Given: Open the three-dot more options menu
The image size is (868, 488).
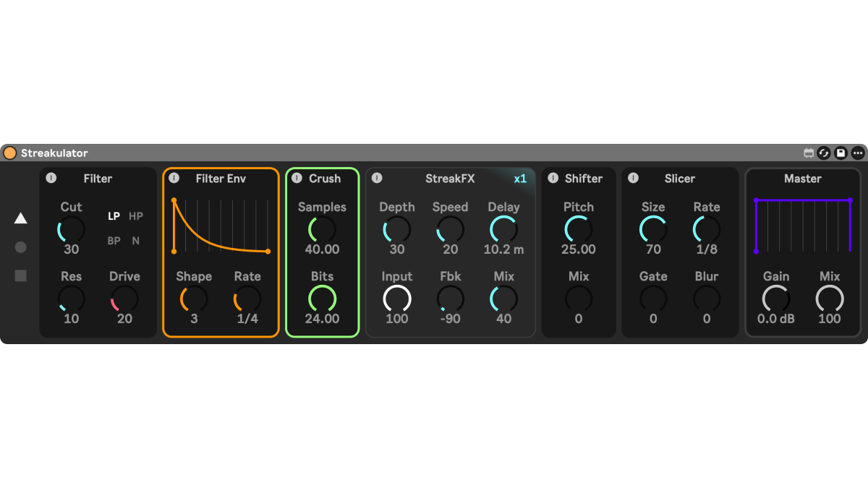Looking at the screenshot, I should point(857,153).
